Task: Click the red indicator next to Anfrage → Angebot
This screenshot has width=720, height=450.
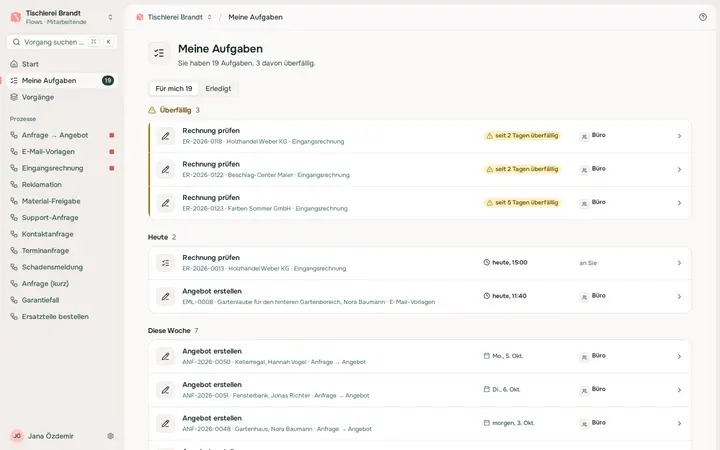Action: (x=112, y=135)
